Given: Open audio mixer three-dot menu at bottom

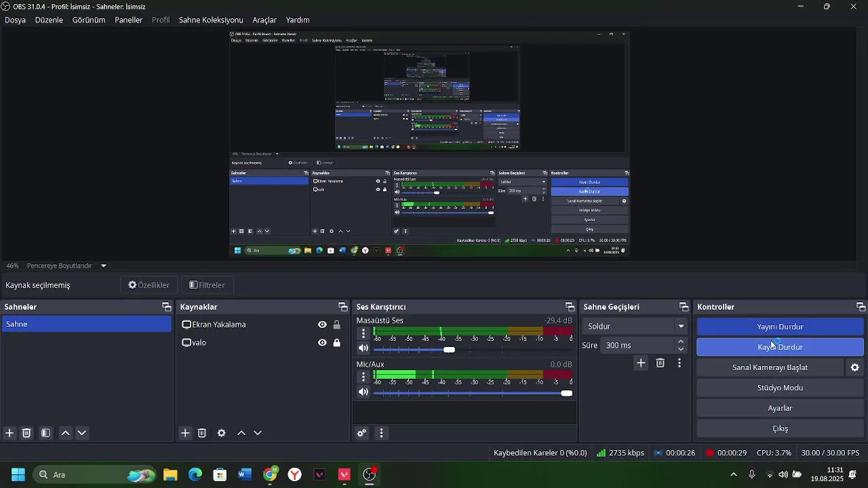Looking at the screenshot, I should coord(382,433).
